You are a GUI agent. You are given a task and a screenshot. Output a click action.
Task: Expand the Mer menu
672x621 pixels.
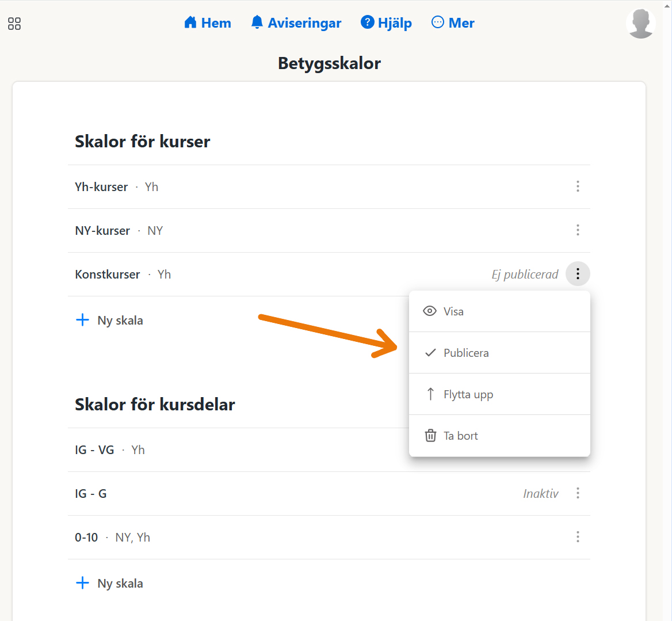click(453, 23)
